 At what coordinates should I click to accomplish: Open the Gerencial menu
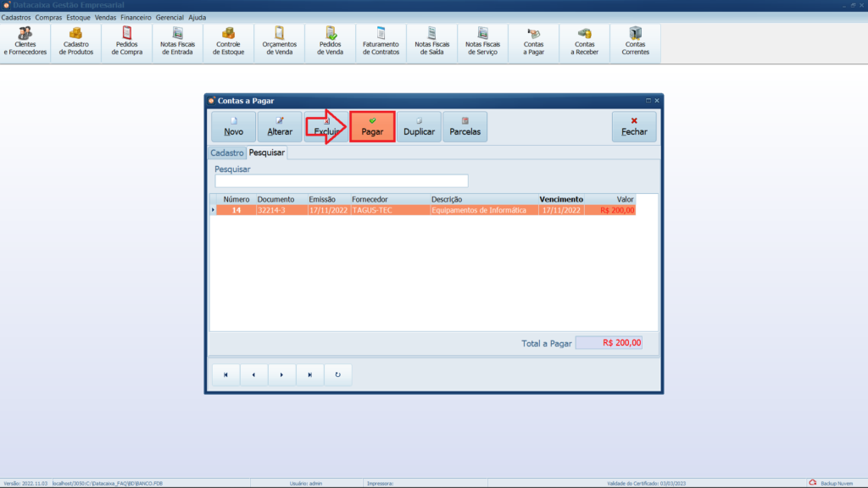tap(170, 17)
